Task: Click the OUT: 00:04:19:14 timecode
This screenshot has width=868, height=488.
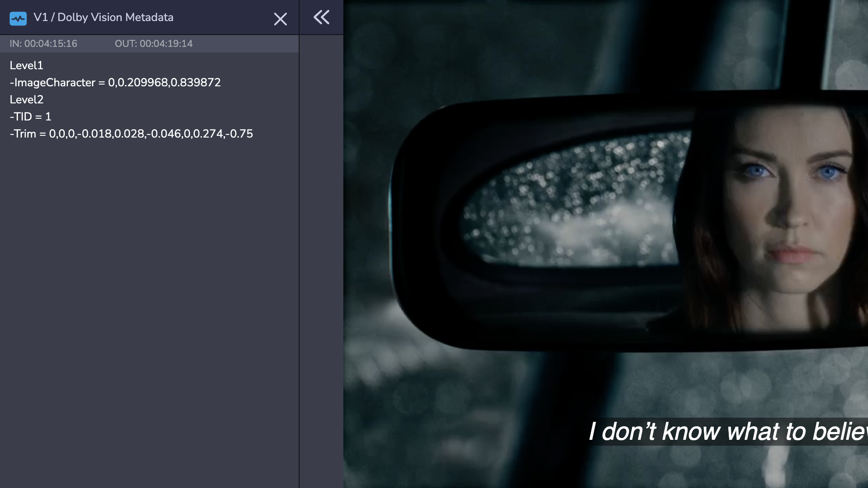Action: click(x=154, y=44)
